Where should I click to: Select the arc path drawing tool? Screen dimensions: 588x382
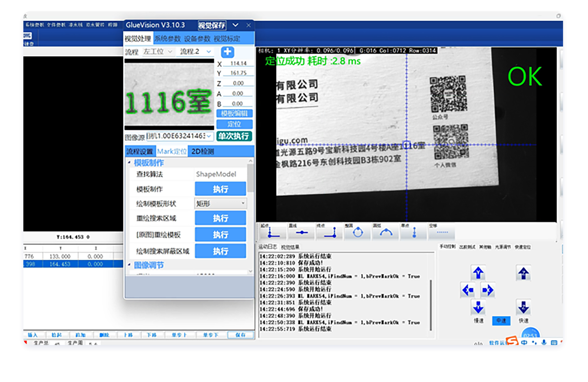coord(386,232)
